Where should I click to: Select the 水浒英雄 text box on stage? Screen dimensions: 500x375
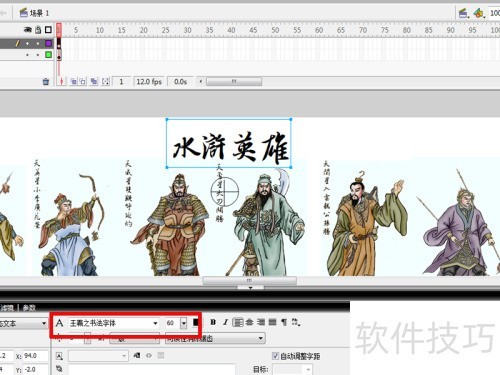tap(229, 143)
